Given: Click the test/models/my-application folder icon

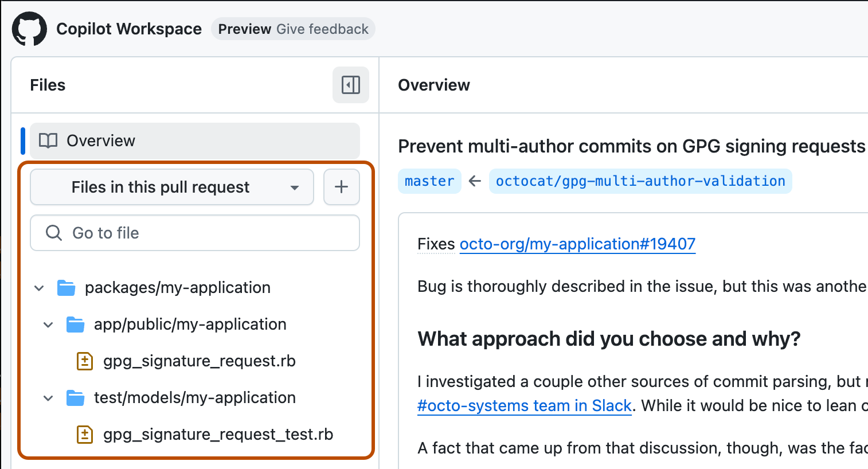Looking at the screenshot, I should [76, 397].
